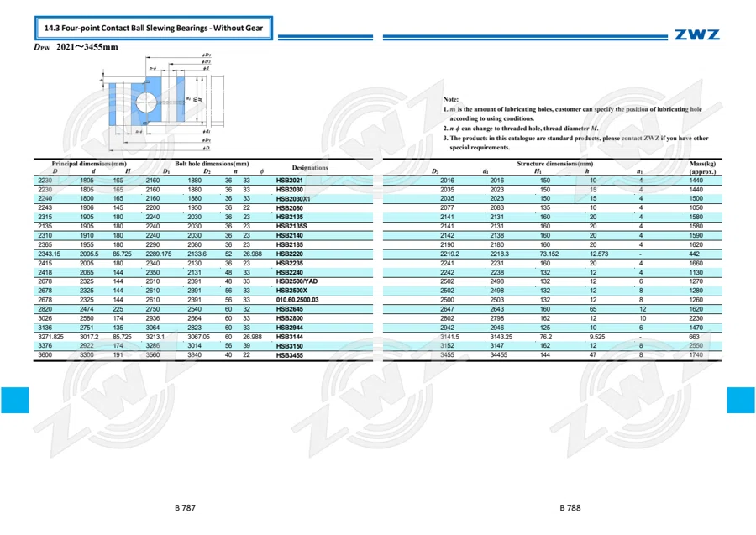
Task: Click the mass value 1130
Action: coord(696,272)
